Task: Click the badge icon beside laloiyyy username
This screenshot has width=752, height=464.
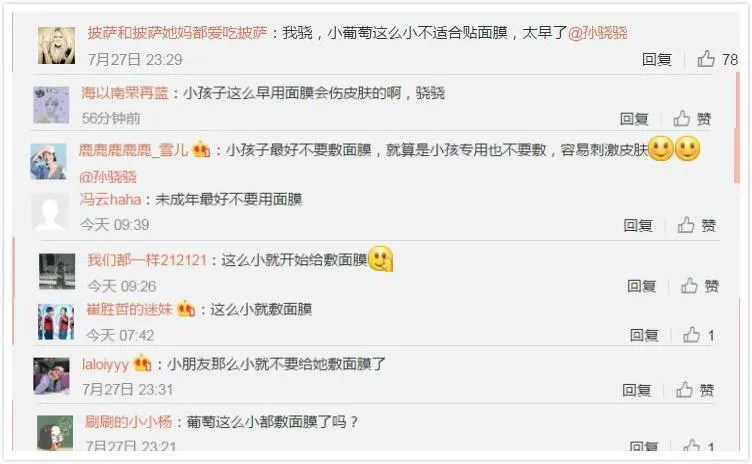Action: 142,363
